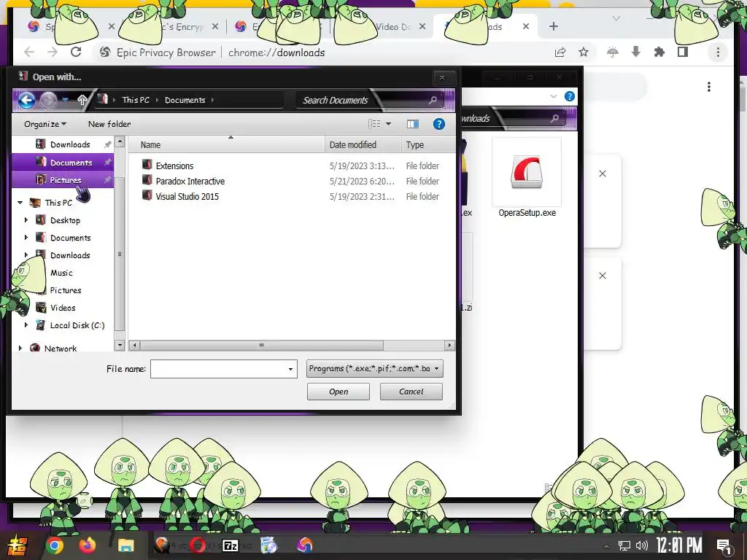Select the Paradox Interactive folder

[190, 181]
